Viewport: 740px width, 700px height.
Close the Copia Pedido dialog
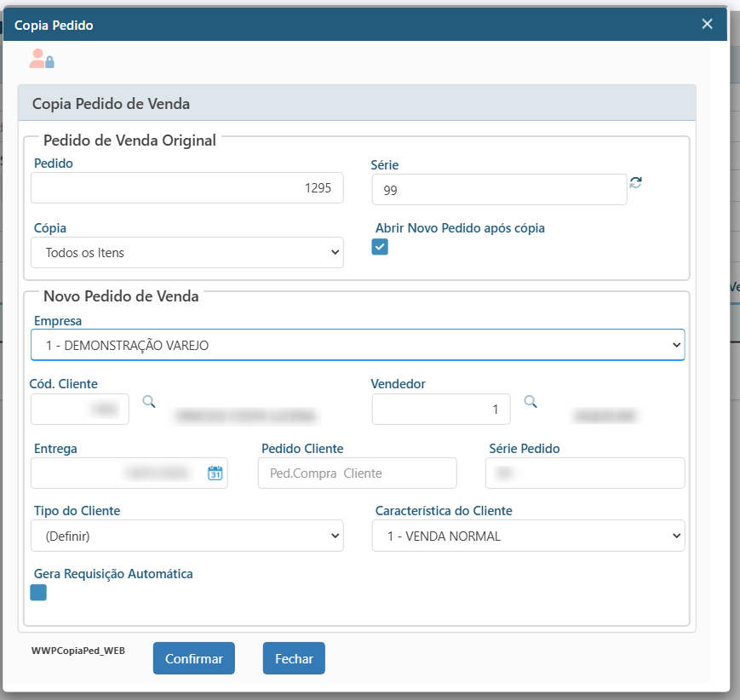pyautogui.click(x=707, y=24)
